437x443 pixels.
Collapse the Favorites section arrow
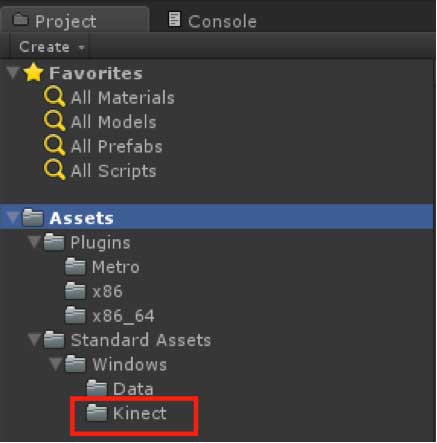[x=13, y=73]
